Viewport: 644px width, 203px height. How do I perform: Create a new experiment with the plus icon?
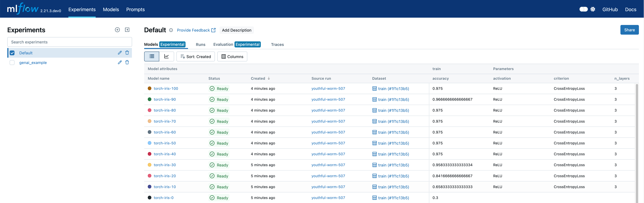point(117,30)
